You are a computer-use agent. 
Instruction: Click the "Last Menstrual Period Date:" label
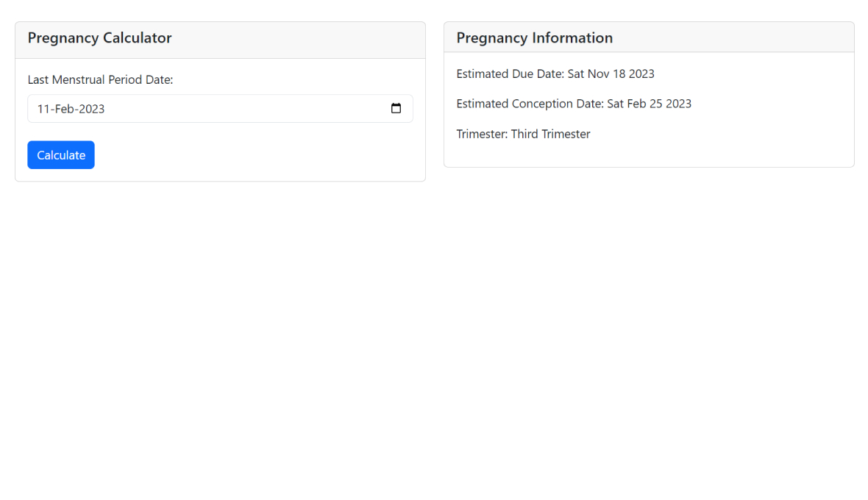click(x=100, y=79)
